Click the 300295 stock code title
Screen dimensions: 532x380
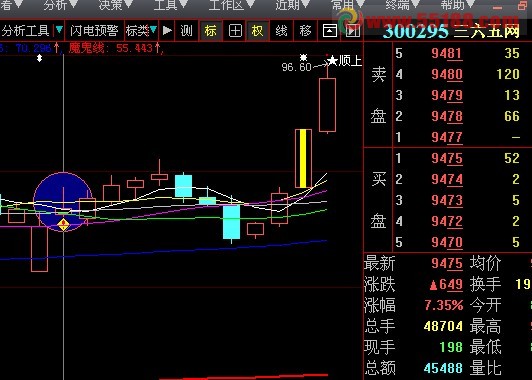[415, 32]
